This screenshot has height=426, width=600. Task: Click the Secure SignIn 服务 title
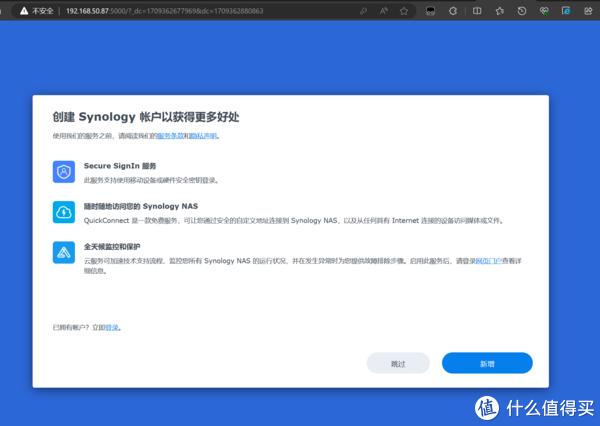pyautogui.click(x=120, y=166)
